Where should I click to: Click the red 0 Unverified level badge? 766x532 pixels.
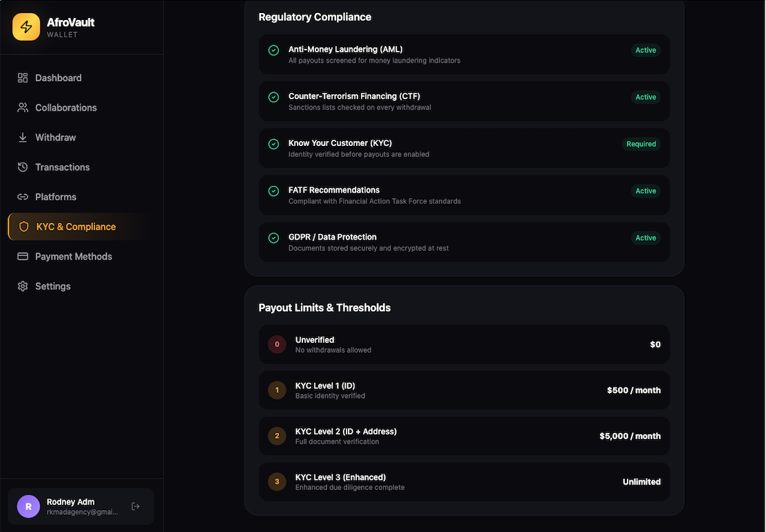(277, 344)
